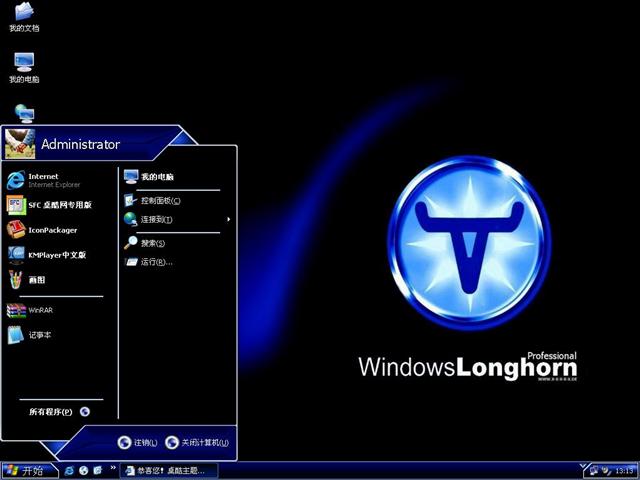Launch 画图 paint program

tap(26, 280)
